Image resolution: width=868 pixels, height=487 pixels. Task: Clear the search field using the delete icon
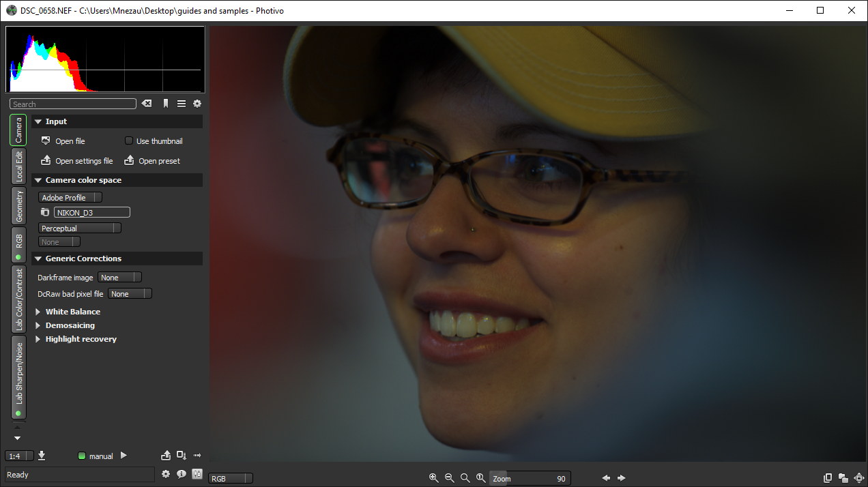coord(146,103)
